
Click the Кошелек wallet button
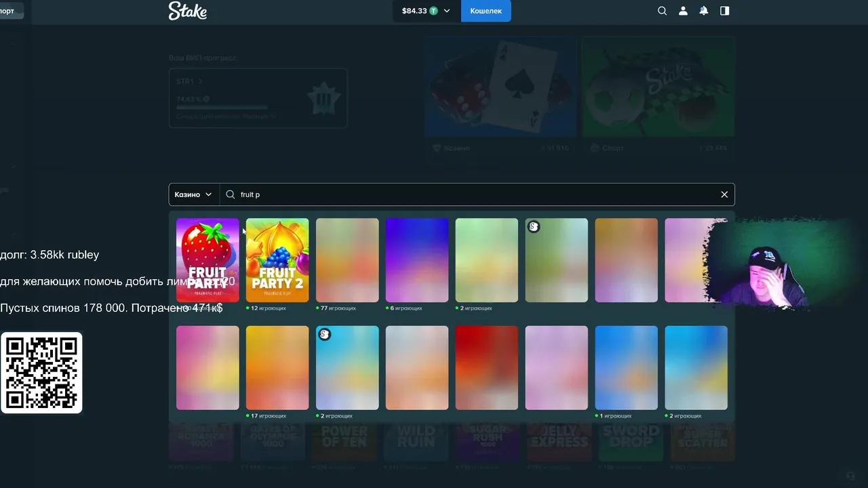486,11
